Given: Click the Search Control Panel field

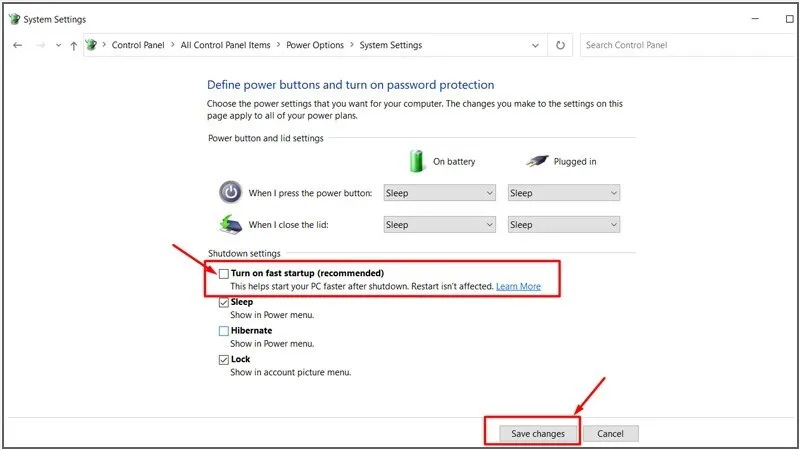Looking at the screenshot, I should point(680,45).
